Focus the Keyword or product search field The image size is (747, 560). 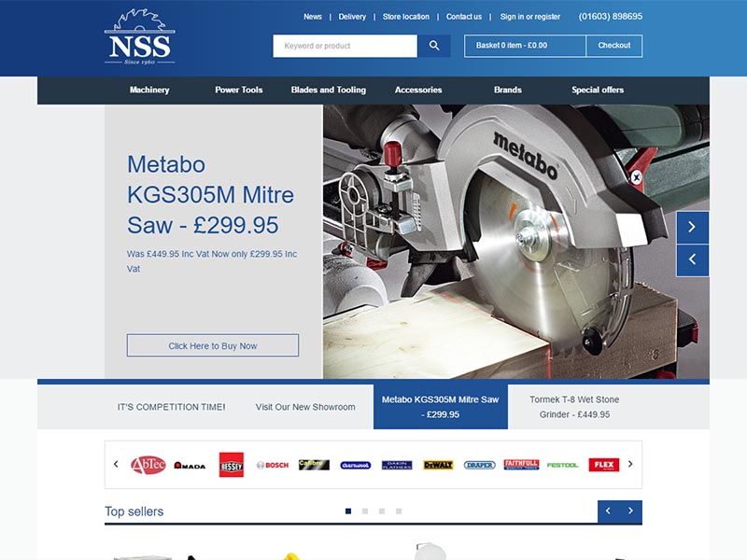345,46
